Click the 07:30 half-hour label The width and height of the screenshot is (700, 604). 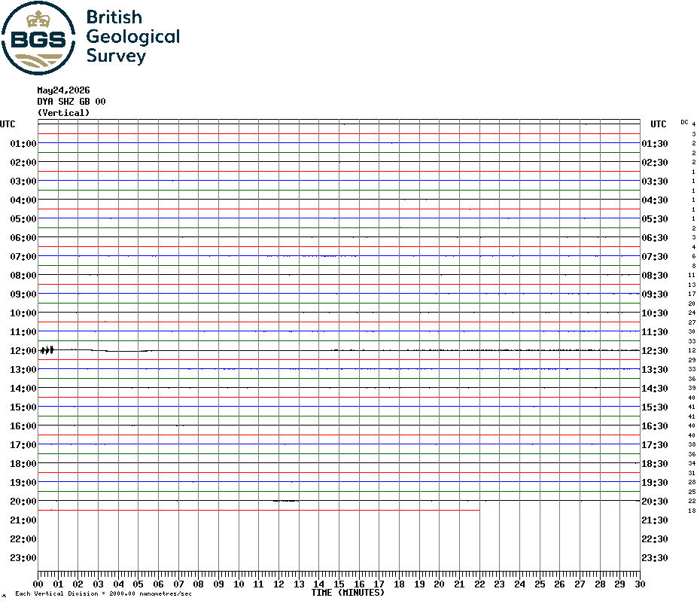655,256
